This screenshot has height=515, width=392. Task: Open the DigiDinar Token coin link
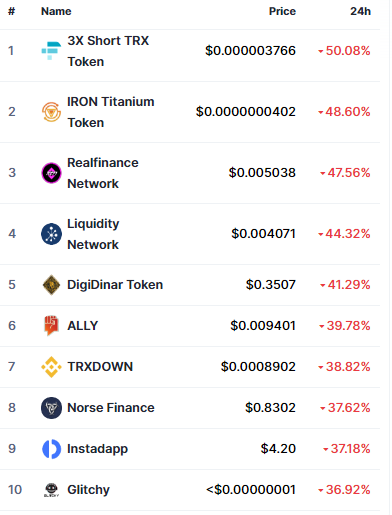click(115, 285)
